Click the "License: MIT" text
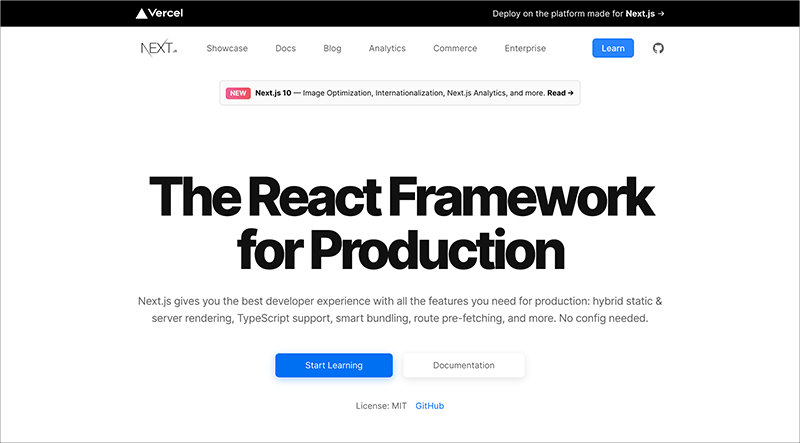 pos(379,406)
